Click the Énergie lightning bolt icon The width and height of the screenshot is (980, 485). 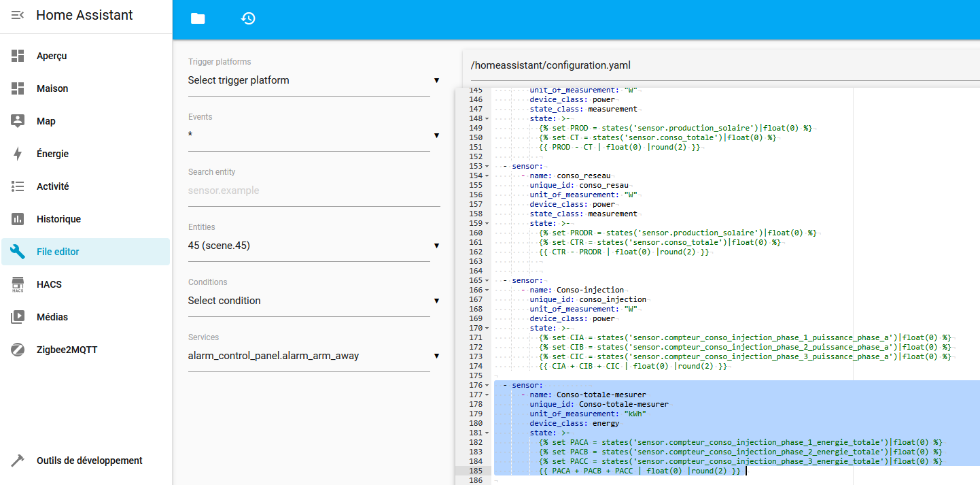18,154
